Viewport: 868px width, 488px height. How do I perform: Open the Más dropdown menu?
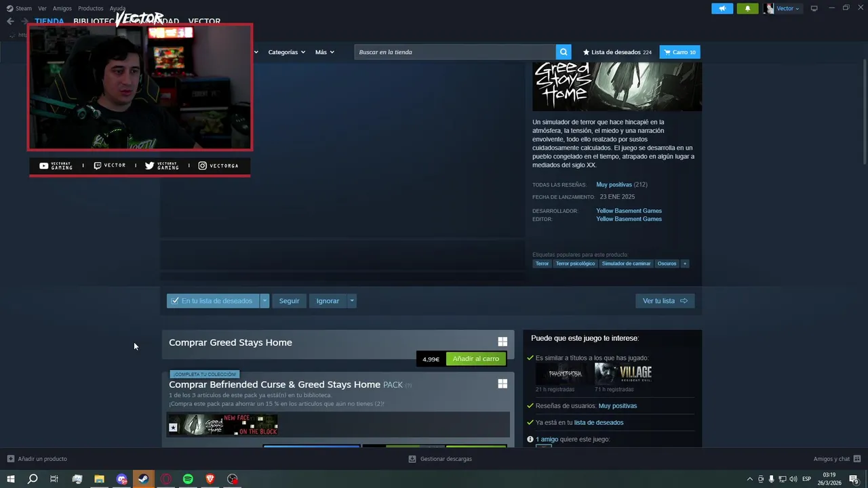tap(324, 52)
